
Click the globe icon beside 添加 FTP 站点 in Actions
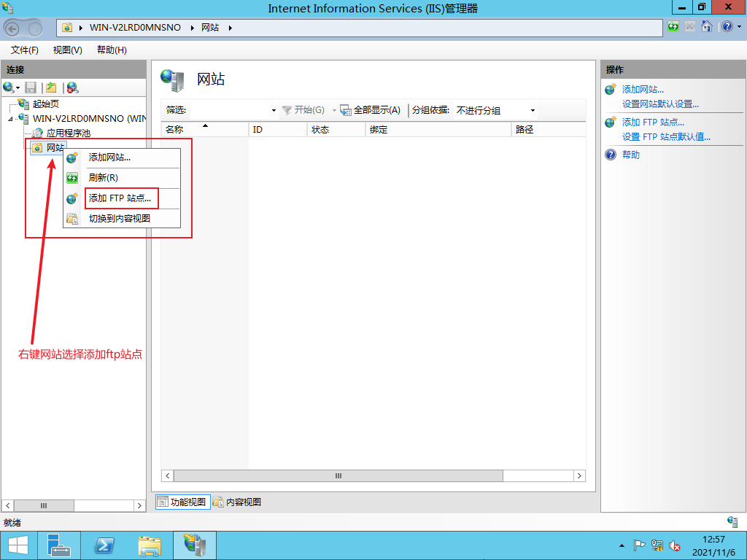tap(611, 122)
